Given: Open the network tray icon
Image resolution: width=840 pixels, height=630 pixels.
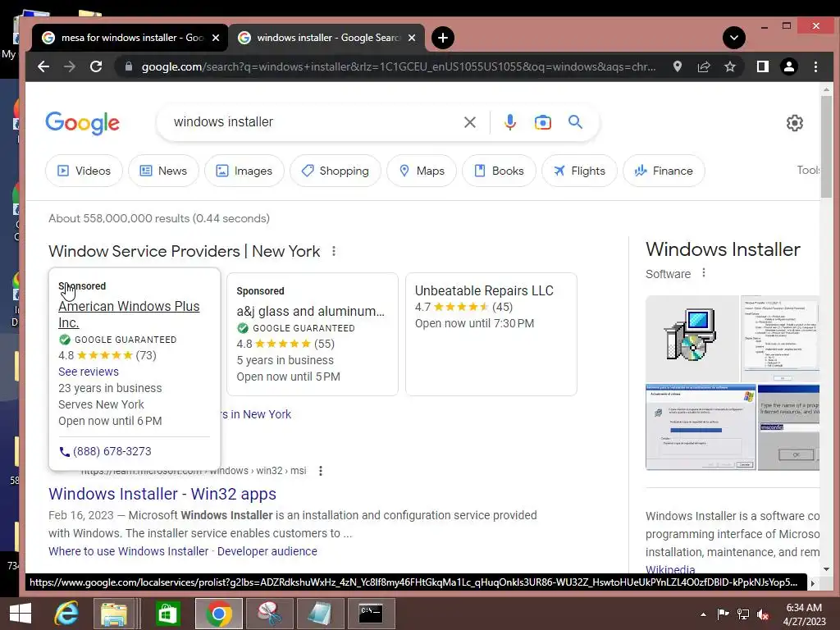Looking at the screenshot, I should coord(743,614).
